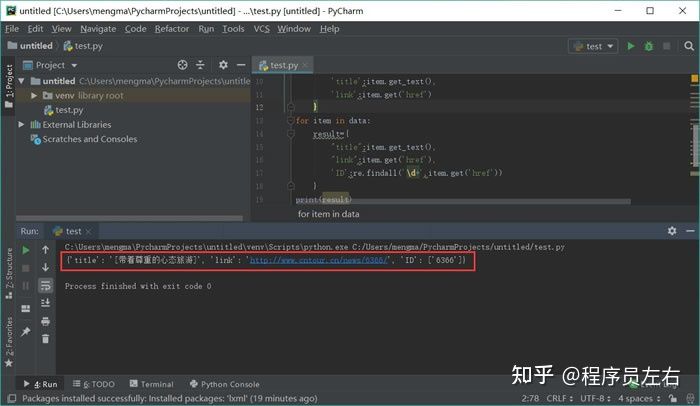The width and height of the screenshot is (700, 406).
Task: Open the 4 spaces indent selector
Action: click(639, 398)
